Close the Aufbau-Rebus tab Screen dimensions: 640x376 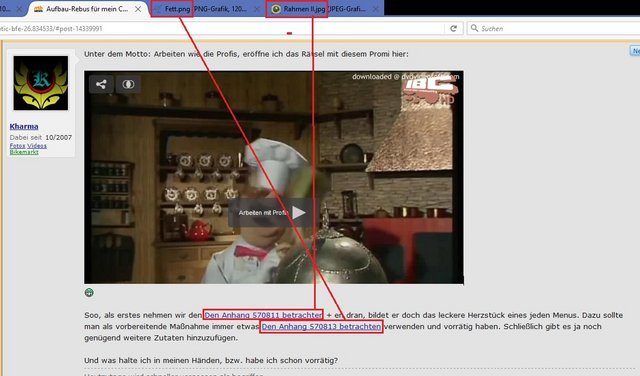click(x=138, y=9)
